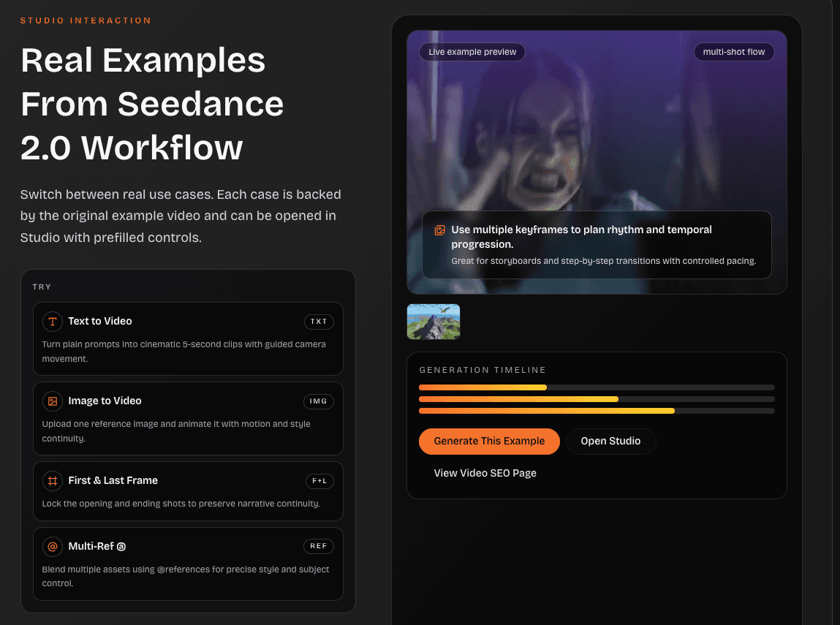Click the IMG badge on Image to Video

pos(318,401)
